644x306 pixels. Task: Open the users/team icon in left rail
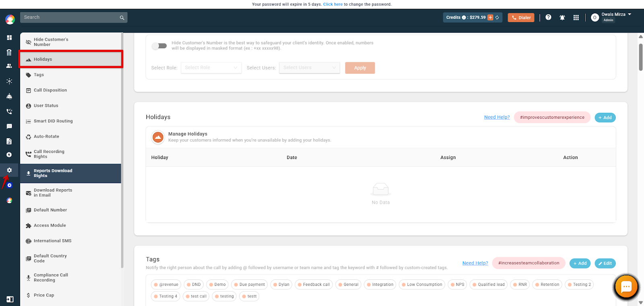point(9,66)
